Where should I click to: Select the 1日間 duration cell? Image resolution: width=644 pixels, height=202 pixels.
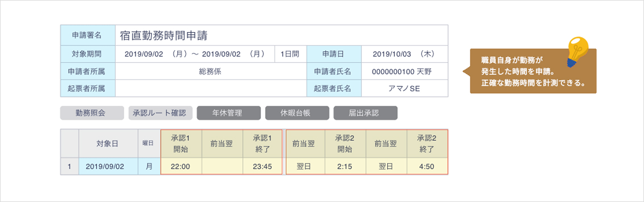pos(291,54)
